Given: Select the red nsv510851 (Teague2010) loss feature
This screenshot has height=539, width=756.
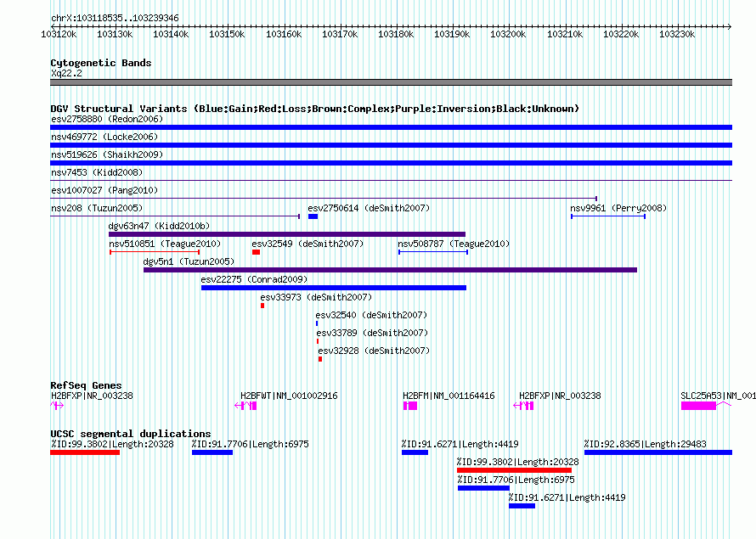Looking at the screenshot, I should 155,252.
